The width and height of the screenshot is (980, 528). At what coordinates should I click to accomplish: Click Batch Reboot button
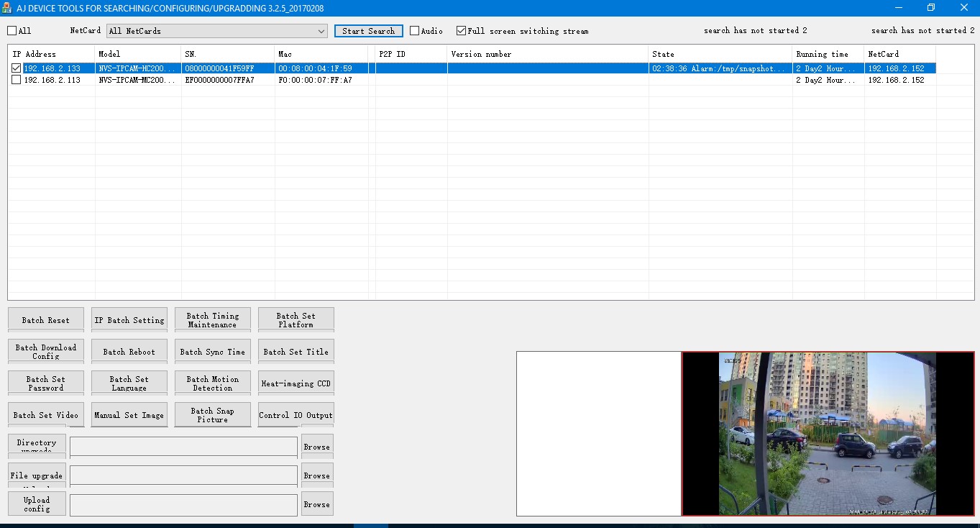click(x=129, y=352)
